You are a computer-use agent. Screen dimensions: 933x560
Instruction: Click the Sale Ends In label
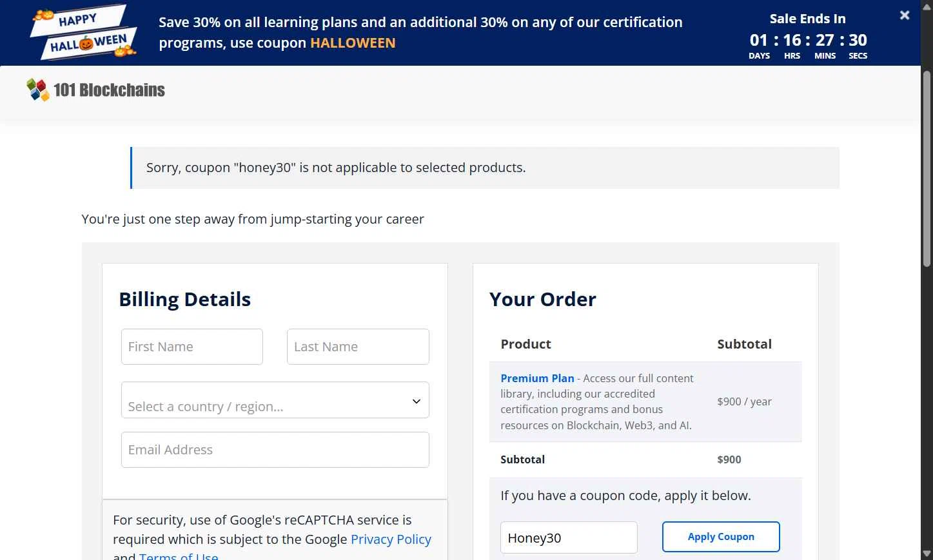point(808,19)
